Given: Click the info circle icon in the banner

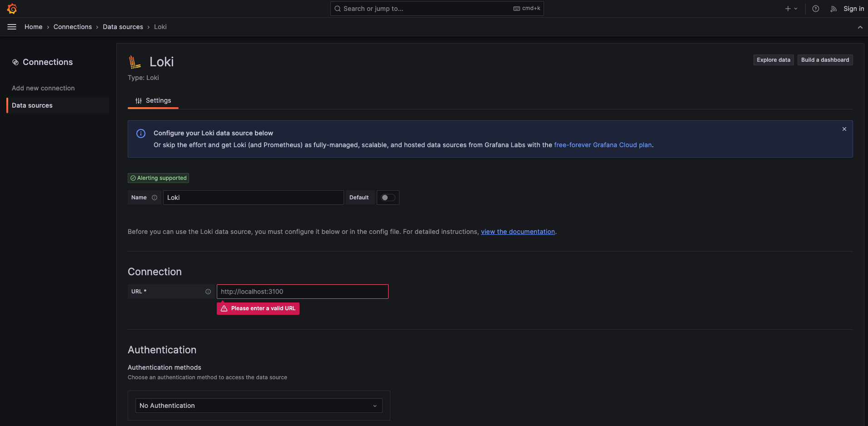Looking at the screenshot, I should click(x=141, y=134).
